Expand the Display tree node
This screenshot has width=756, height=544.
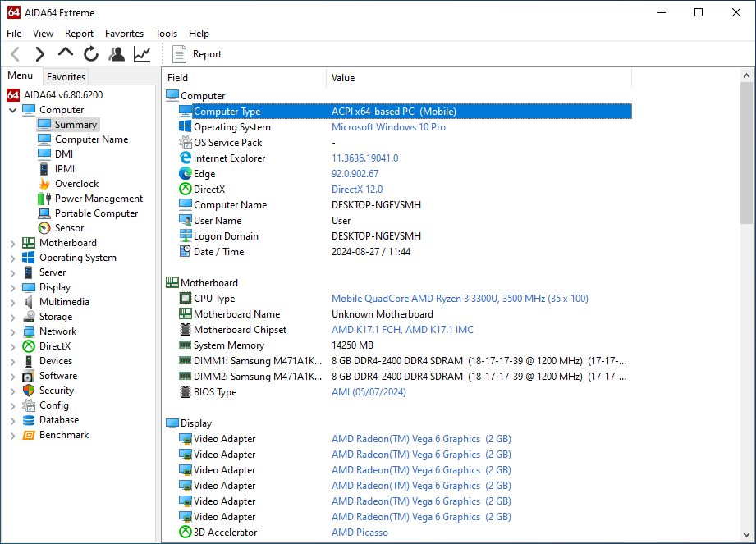13,288
